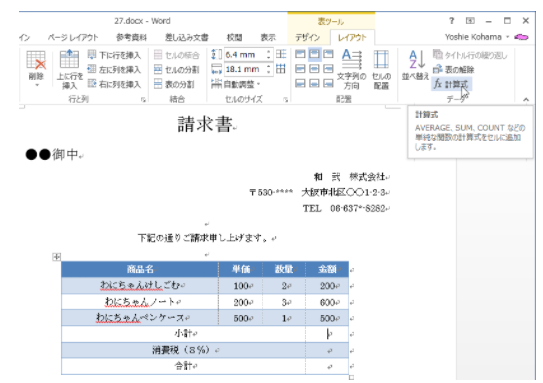The width and height of the screenshot is (543, 383).
Task: Click the row height 6.4 mm field
Action: pos(245,55)
